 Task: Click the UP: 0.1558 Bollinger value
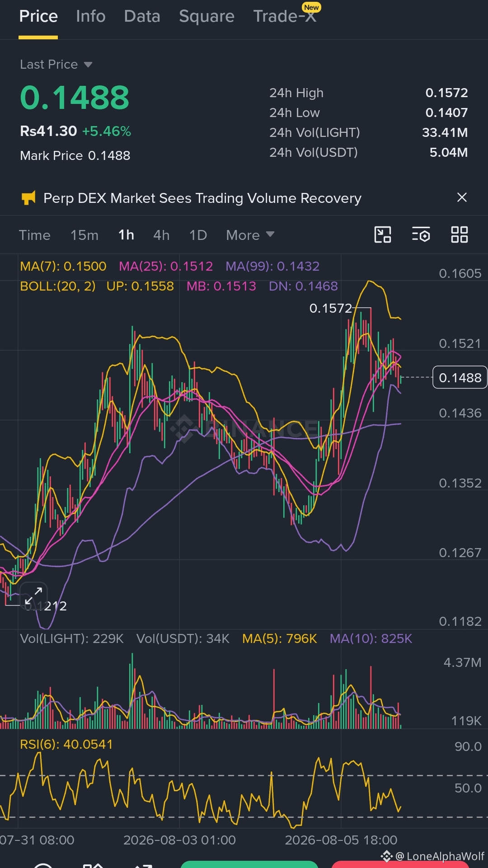click(x=140, y=286)
